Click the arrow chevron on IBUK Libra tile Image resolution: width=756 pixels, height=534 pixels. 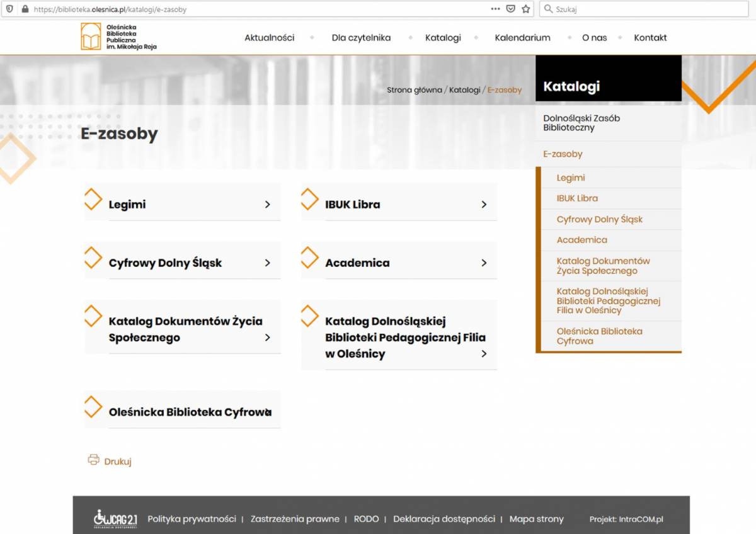click(484, 205)
